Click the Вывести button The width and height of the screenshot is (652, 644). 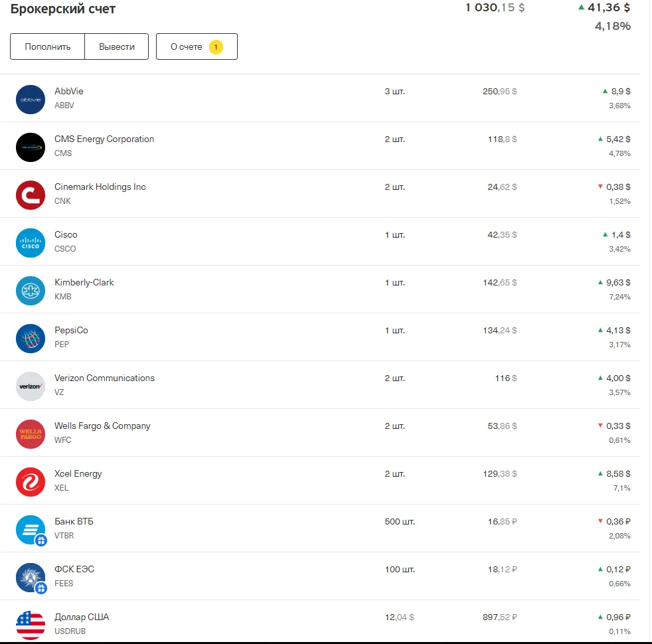116,46
